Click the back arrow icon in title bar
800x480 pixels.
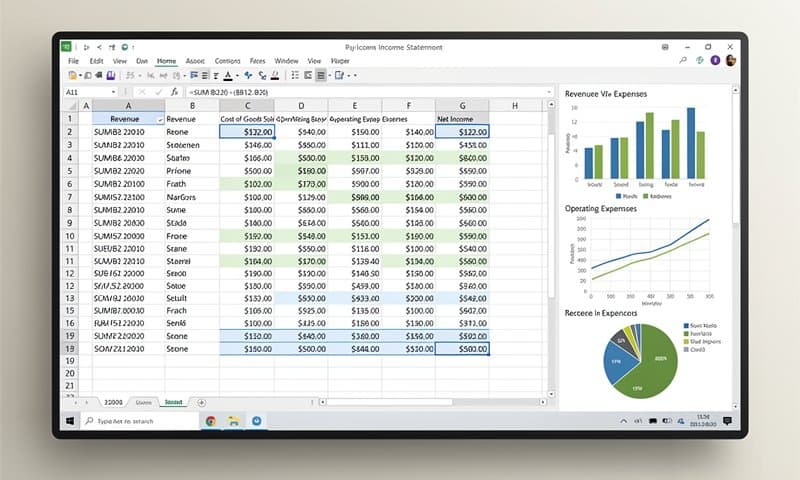click(99, 47)
